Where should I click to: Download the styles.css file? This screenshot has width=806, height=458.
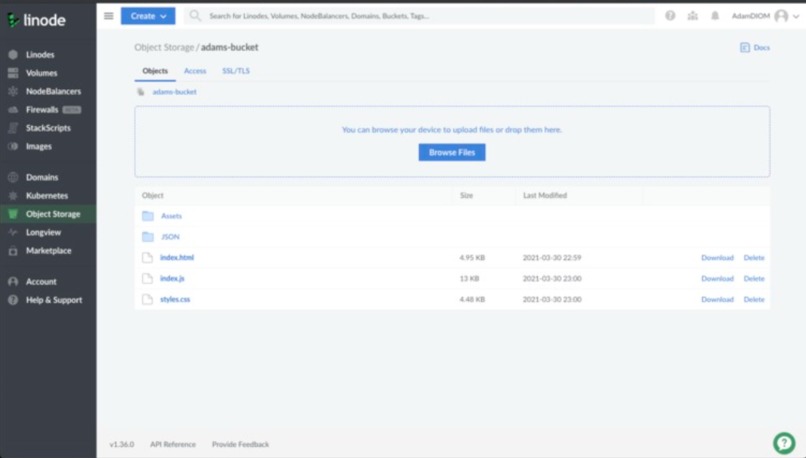click(717, 299)
